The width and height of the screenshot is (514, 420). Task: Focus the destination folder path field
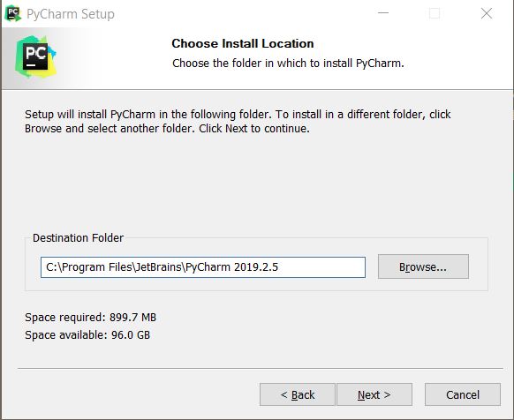tap(203, 267)
